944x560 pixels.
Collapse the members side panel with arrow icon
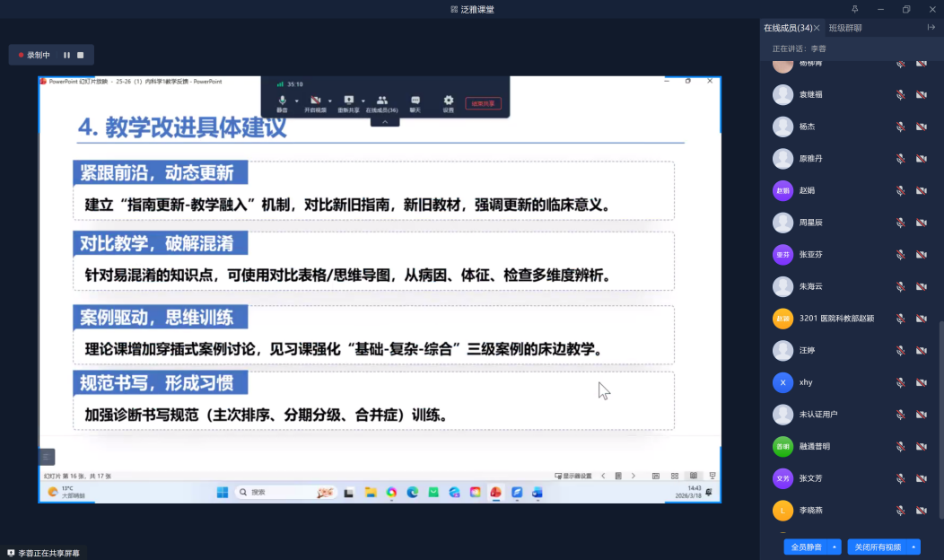tap(931, 28)
